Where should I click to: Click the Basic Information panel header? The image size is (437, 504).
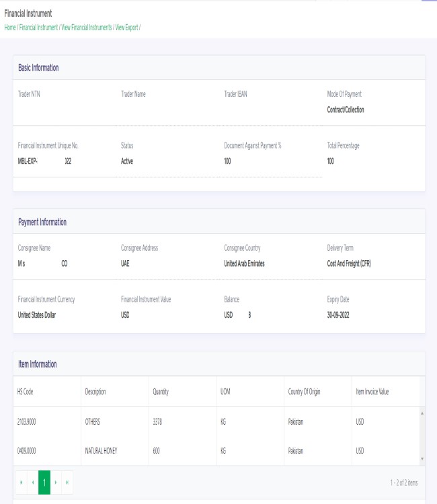coord(219,67)
